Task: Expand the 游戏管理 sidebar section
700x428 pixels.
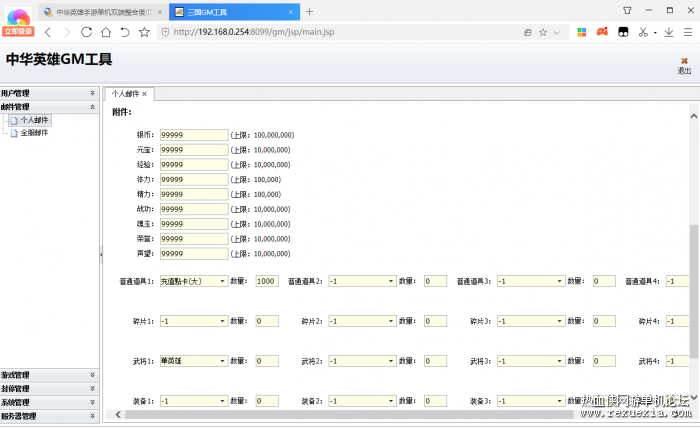Action: pyautogui.click(x=50, y=375)
